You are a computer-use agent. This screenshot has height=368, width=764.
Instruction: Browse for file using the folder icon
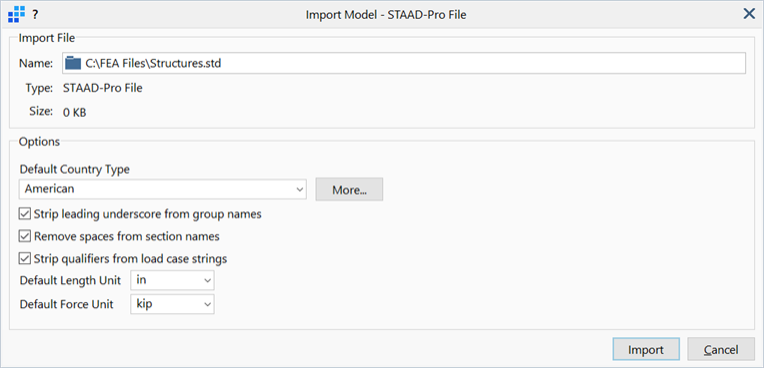73,63
